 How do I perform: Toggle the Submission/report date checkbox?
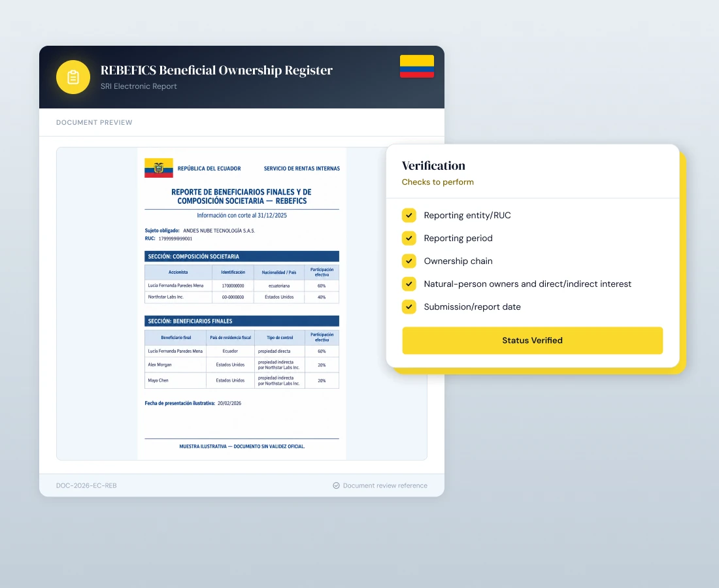409,306
